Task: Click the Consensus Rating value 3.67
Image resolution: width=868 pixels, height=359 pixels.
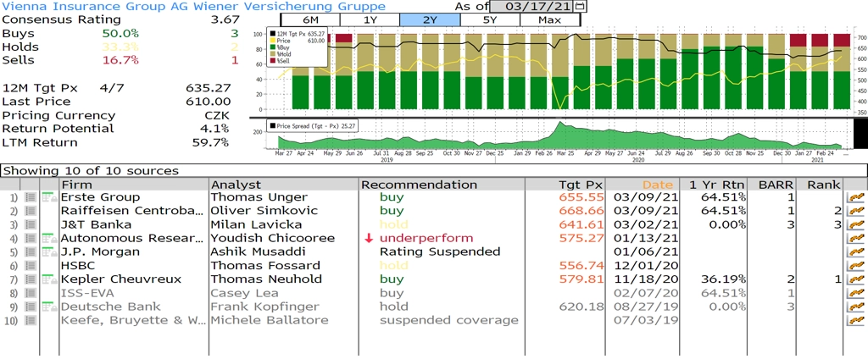Action: (x=224, y=20)
